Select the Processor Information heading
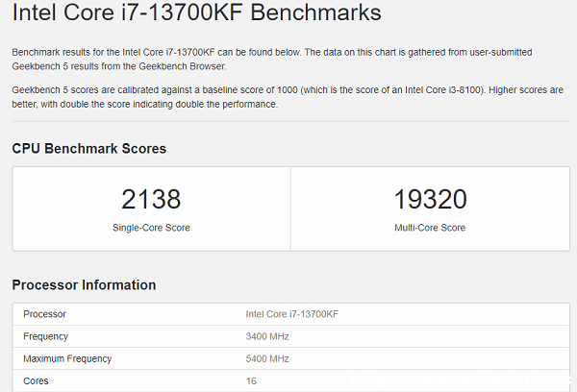 tap(84, 285)
